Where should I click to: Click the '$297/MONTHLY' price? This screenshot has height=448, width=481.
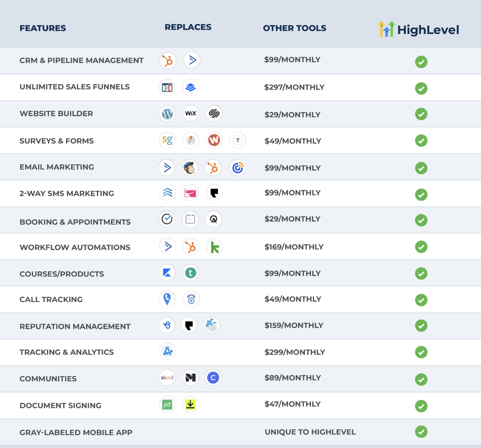pyautogui.click(x=294, y=87)
